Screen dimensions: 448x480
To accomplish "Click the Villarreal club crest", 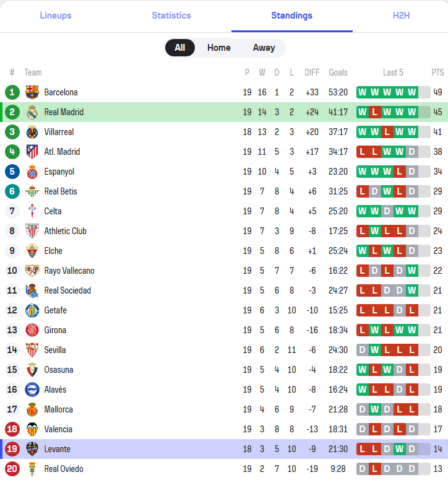I will [32, 132].
